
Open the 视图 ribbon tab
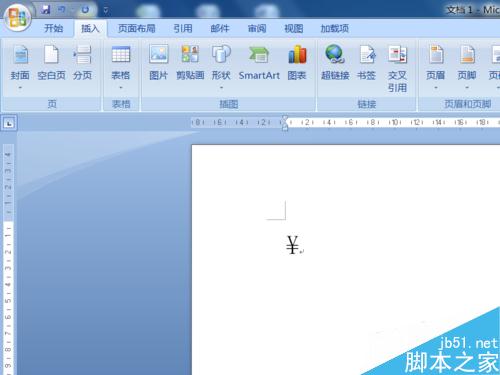click(x=294, y=28)
